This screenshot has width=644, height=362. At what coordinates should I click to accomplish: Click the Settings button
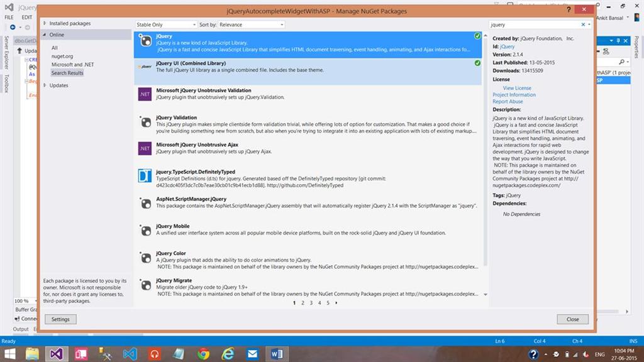click(60, 319)
